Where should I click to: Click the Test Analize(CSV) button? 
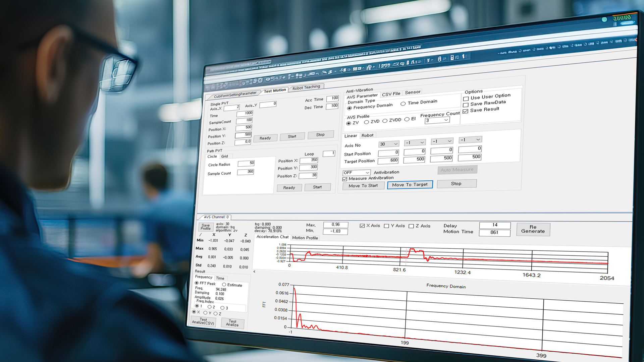[x=203, y=321]
